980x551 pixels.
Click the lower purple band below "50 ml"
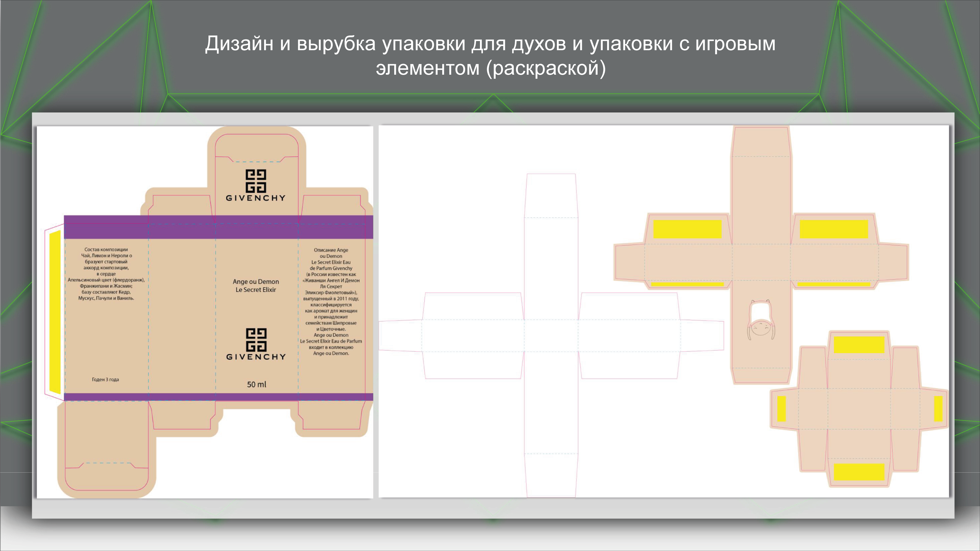coord(218,397)
